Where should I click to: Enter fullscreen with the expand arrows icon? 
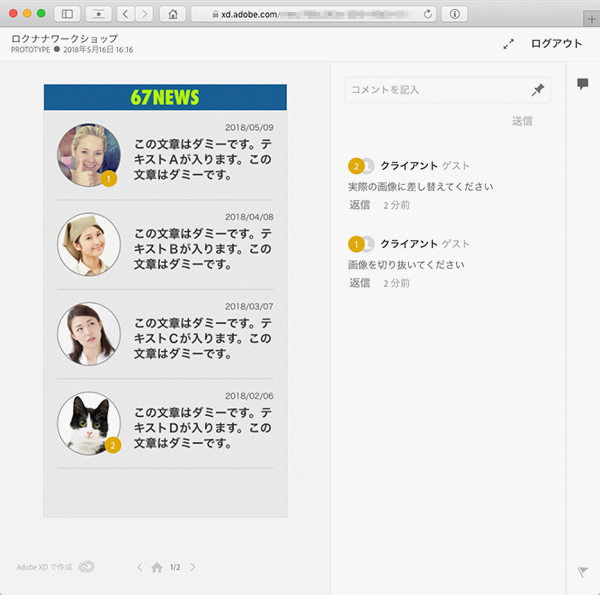click(508, 44)
